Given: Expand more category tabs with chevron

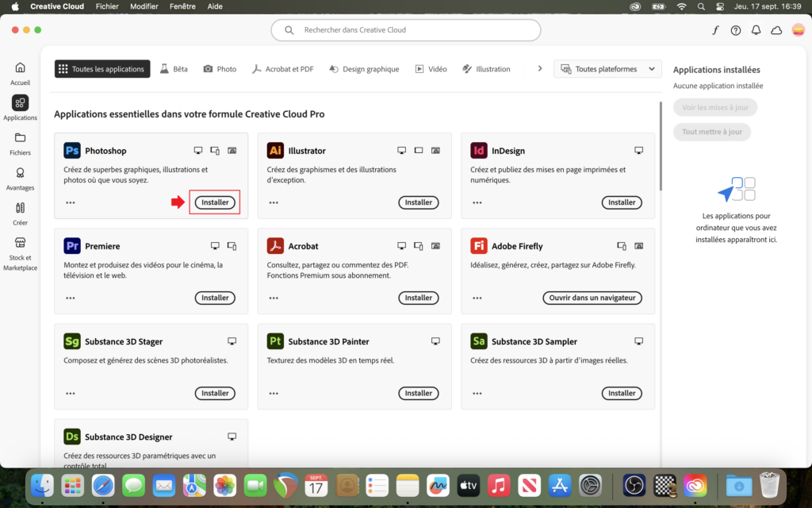Looking at the screenshot, I should click(539, 68).
